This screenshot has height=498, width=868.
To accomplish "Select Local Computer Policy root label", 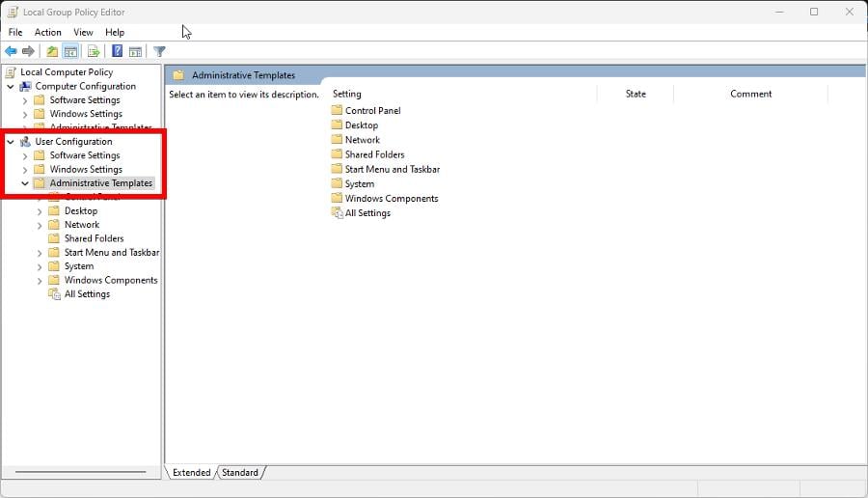I will [67, 72].
